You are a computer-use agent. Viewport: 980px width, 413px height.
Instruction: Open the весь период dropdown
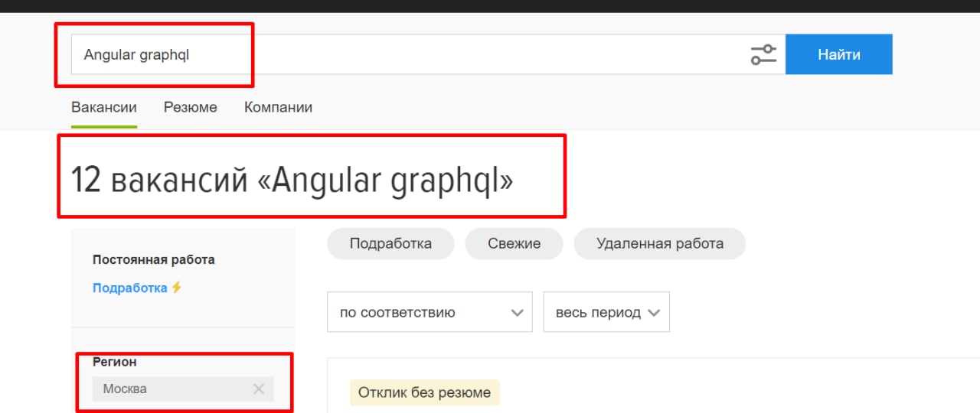(606, 312)
